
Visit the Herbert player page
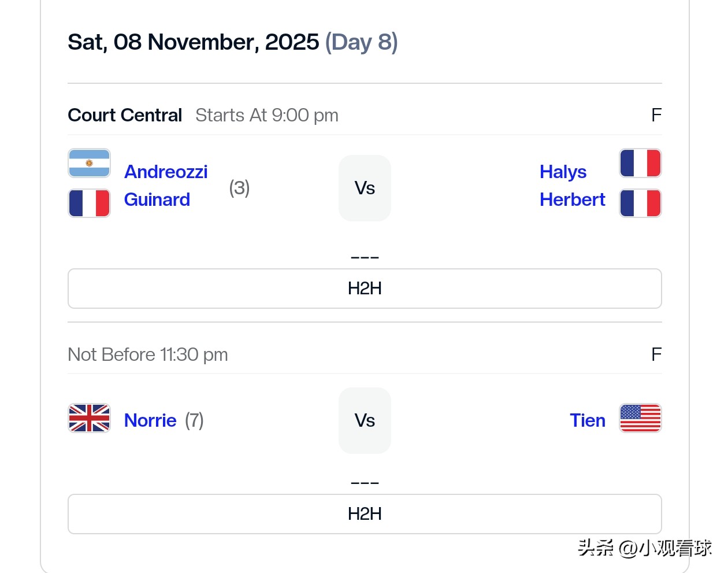tap(572, 199)
